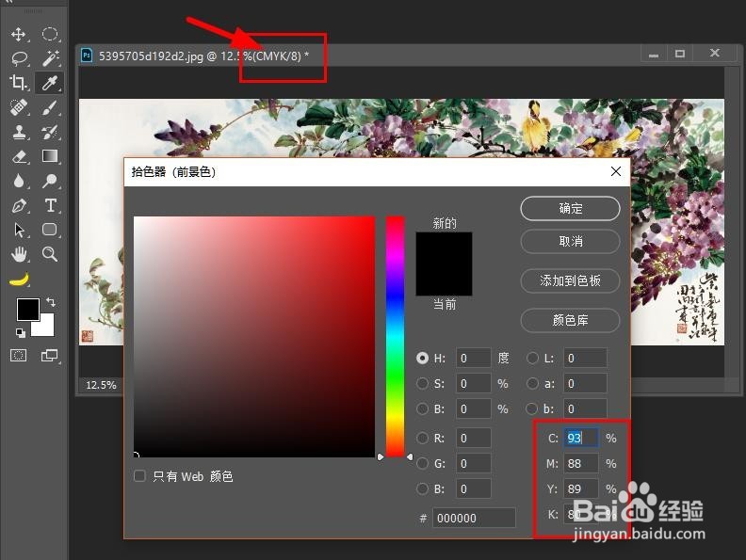This screenshot has width=746, height=560.
Task: Select the RGB blue B radio button
Action: coord(422,488)
